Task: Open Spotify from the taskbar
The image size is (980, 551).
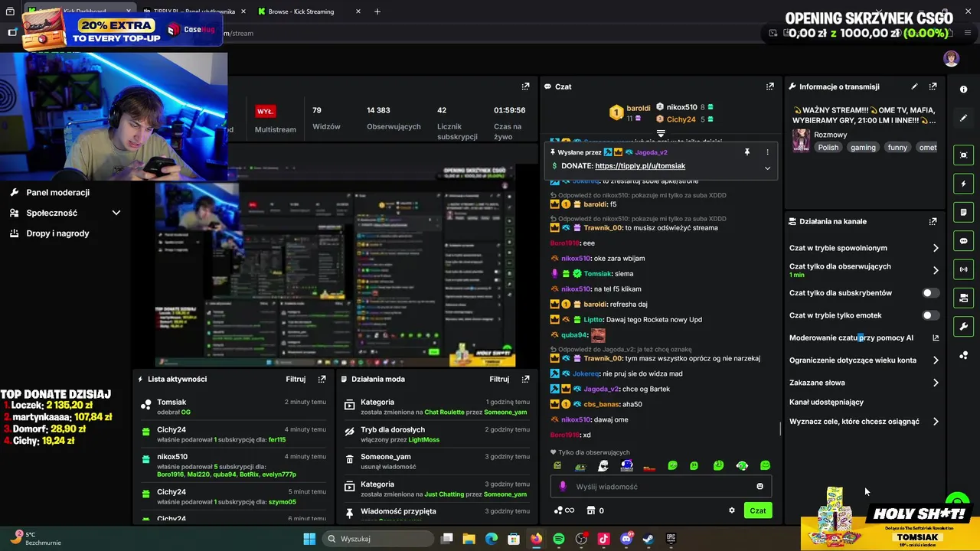Action: pos(559,539)
